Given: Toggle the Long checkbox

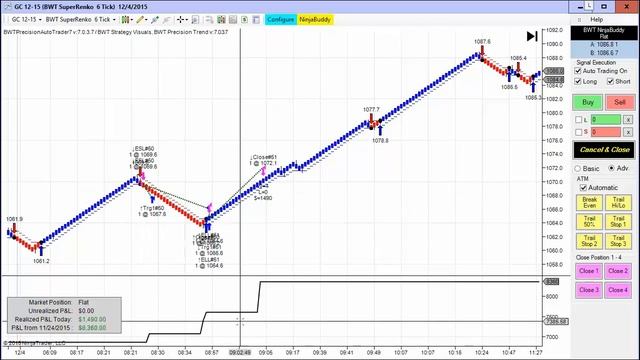Looking at the screenshot, I should pos(578,81).
